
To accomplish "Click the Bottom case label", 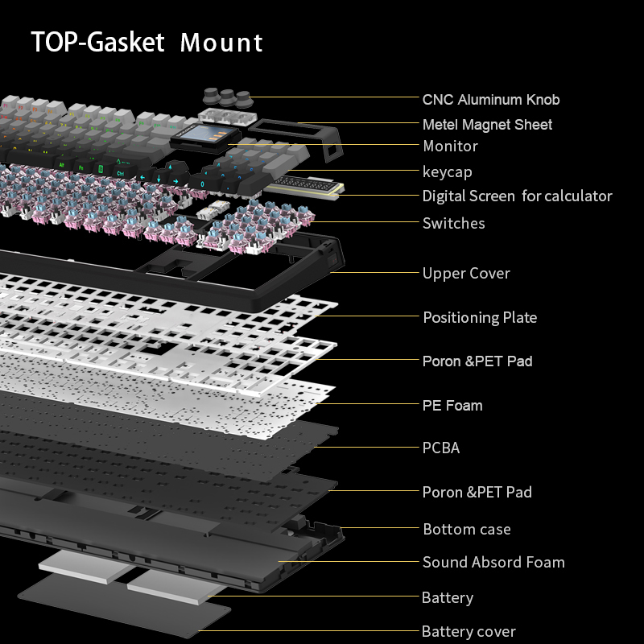I will (x=466, y=530).
